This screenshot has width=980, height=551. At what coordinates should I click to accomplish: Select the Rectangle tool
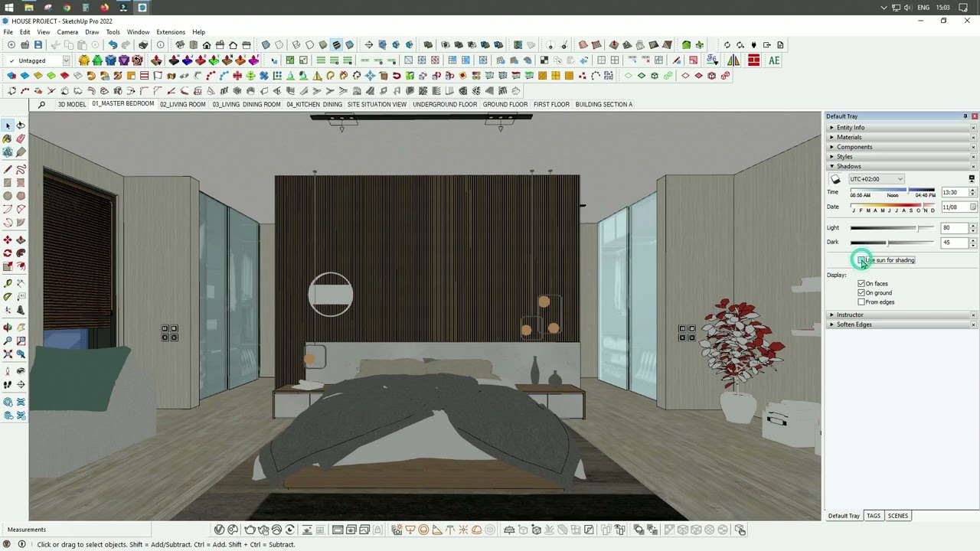pyautogui.click(x=8, y=182)
